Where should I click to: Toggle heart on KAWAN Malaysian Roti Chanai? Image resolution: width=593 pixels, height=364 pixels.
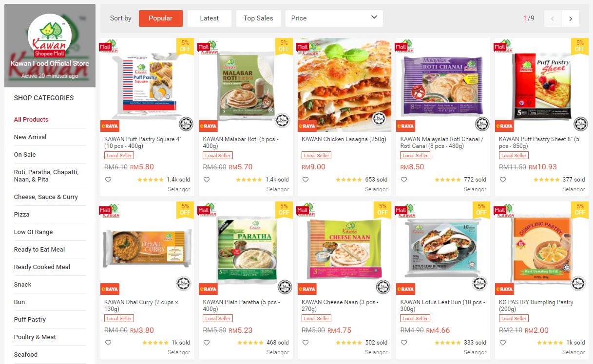[x=404, y=180]
